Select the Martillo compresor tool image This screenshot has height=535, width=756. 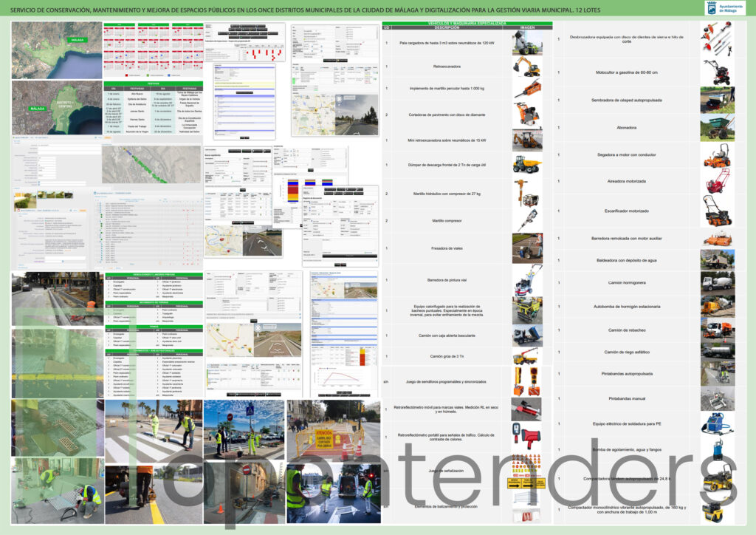tap(527, 220)
